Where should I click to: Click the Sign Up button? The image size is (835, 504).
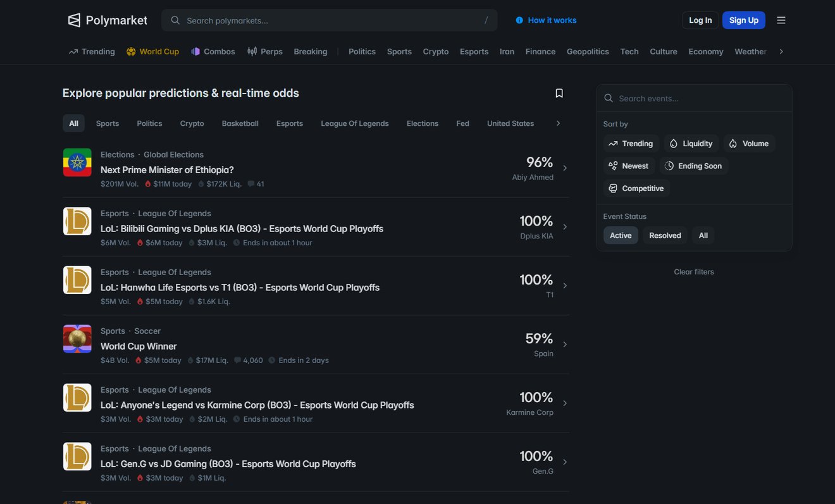click(744, 20)
